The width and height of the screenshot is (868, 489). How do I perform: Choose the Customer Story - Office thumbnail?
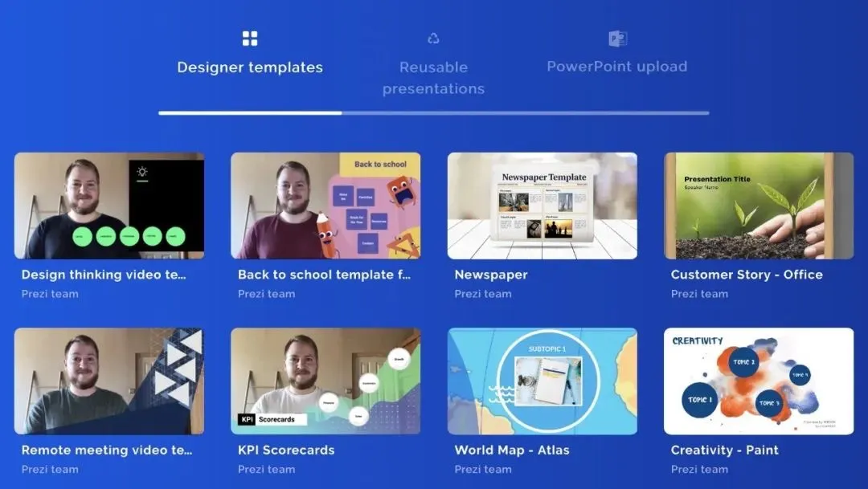759,206
